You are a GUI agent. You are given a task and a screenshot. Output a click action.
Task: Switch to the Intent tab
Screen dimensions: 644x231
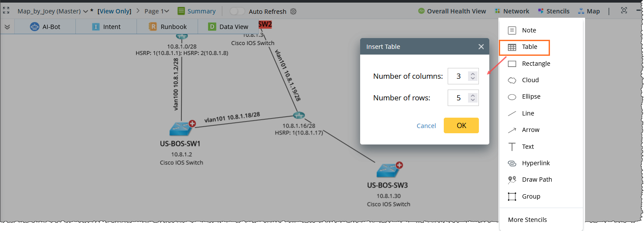point(106,27)
